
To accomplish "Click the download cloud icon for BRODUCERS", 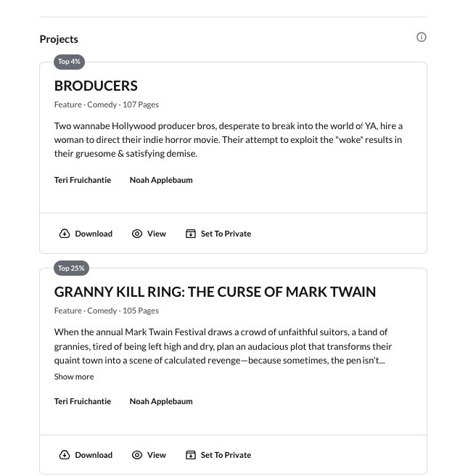I will point(65,234).
